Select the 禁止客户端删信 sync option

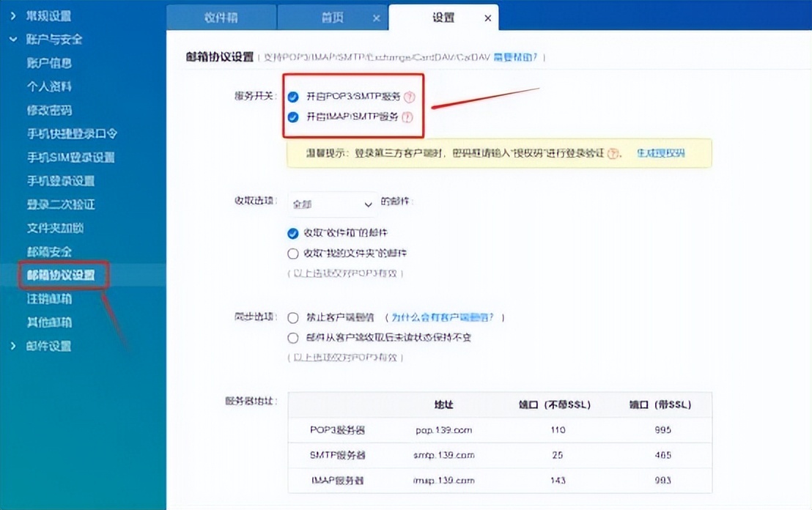(x=292, y=317)
